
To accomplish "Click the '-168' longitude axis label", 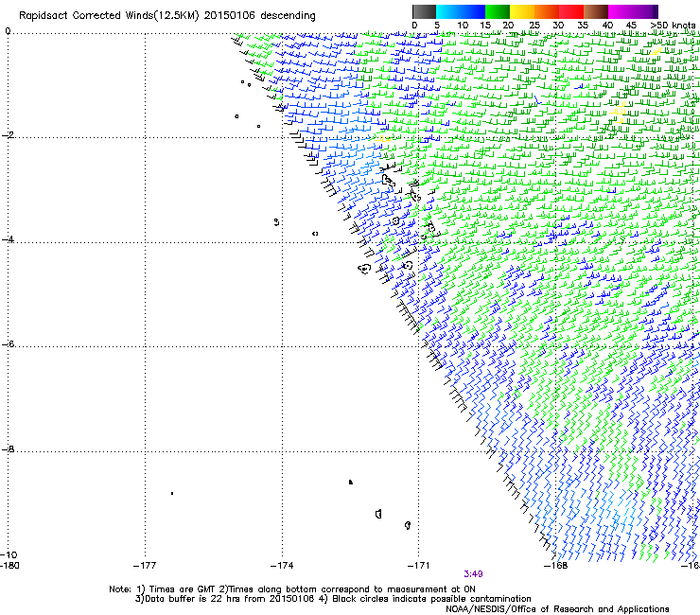I will (x=555, y=566).
